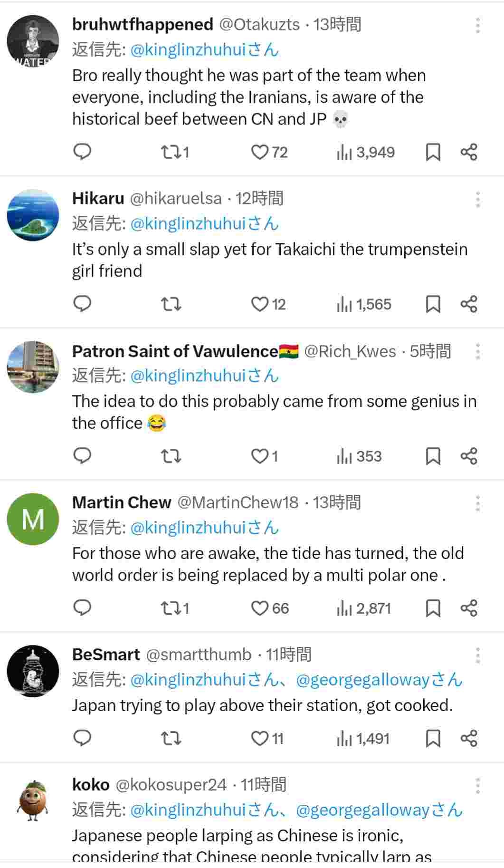Retweet BeSmart's reply about Japan
The height and width of the screenshot is (868, 504).
point(171,739)
